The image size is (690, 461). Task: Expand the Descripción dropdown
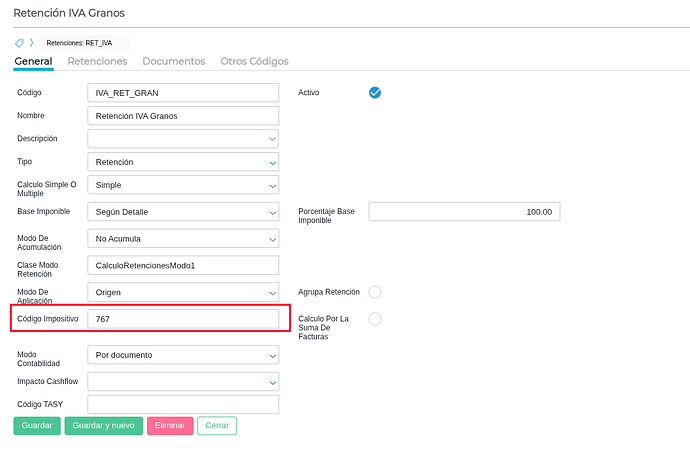(x=271, y=139)
